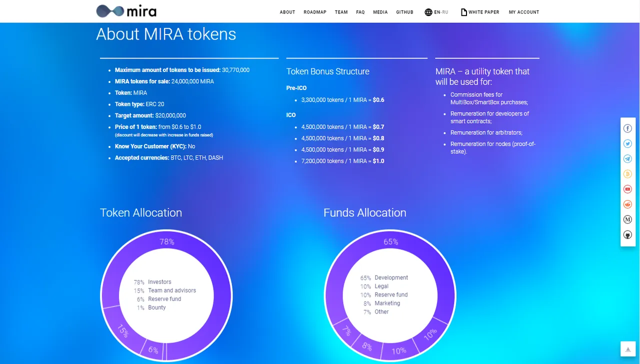Click the 'Token Allocation' heading
640x364 pixels.
pyautogui.click(x=141, y=212)
